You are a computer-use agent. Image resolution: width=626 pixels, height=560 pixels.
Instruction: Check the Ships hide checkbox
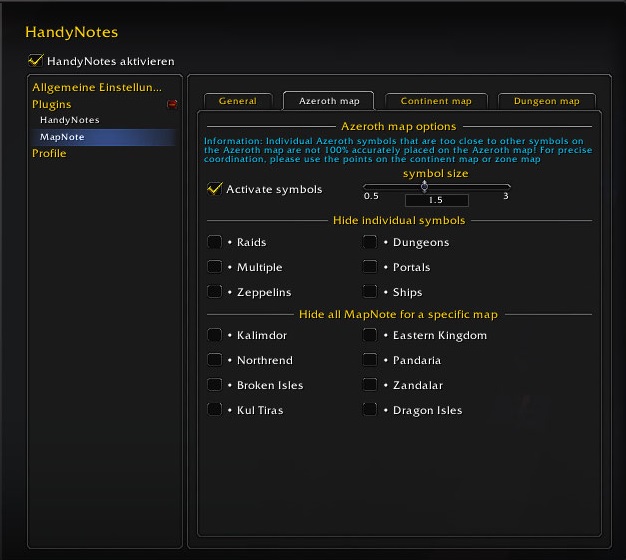click(x=370, y=292)
